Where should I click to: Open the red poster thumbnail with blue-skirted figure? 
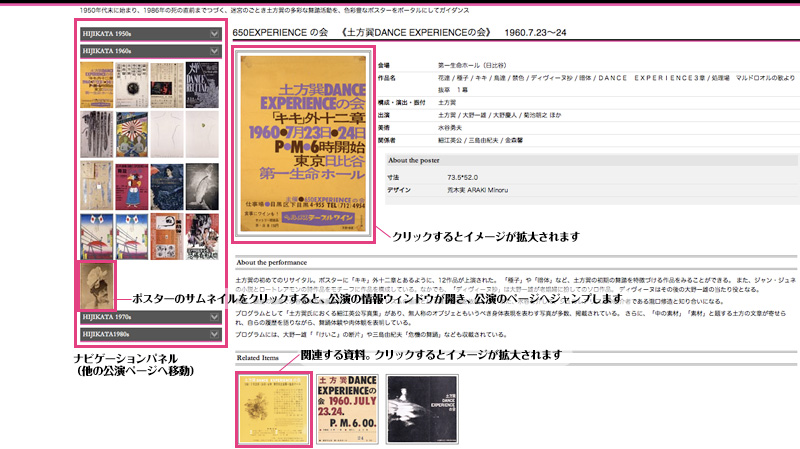point(132,186)
